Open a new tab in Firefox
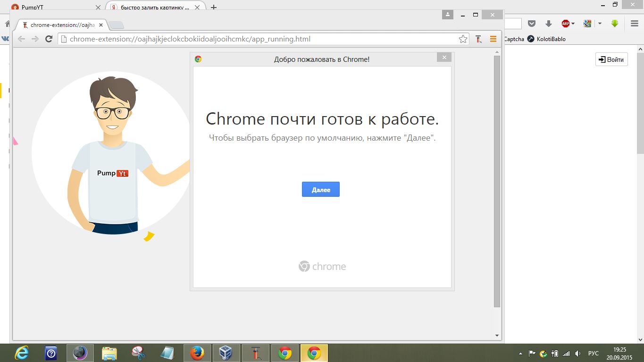This screenshot has width=644, height=362. click(x=214, y=8)
